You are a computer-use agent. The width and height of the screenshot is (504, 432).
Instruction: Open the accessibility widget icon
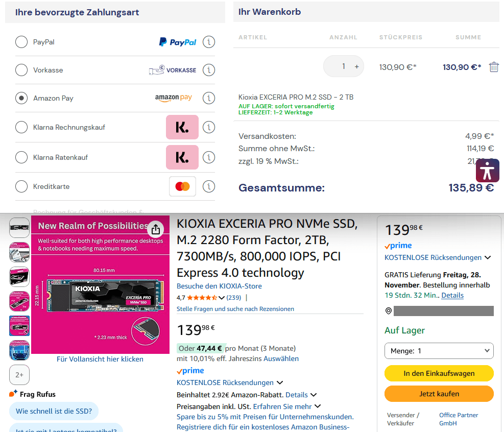point(487,171)
